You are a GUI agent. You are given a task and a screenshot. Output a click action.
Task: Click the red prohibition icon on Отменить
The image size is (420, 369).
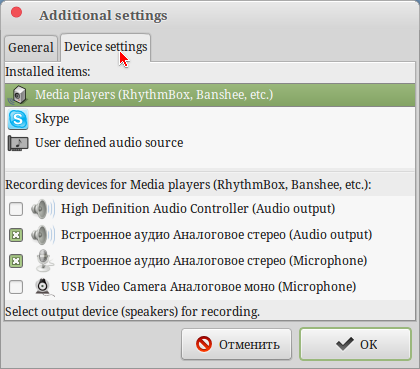[204, 344]
